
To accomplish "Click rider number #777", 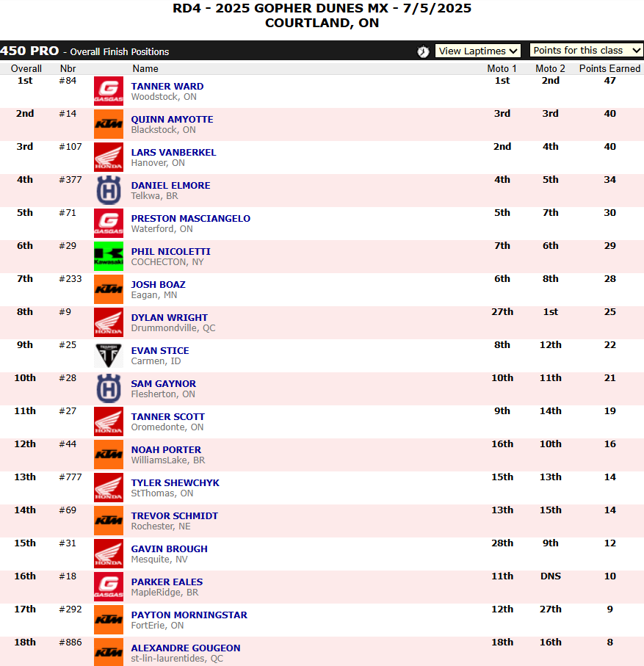I will [x=70, y=477].
